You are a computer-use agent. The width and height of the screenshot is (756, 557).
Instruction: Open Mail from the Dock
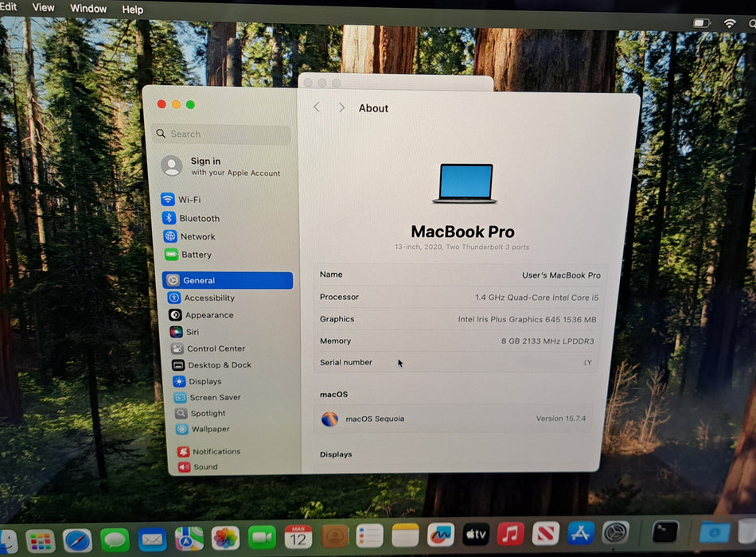(152, 539)
